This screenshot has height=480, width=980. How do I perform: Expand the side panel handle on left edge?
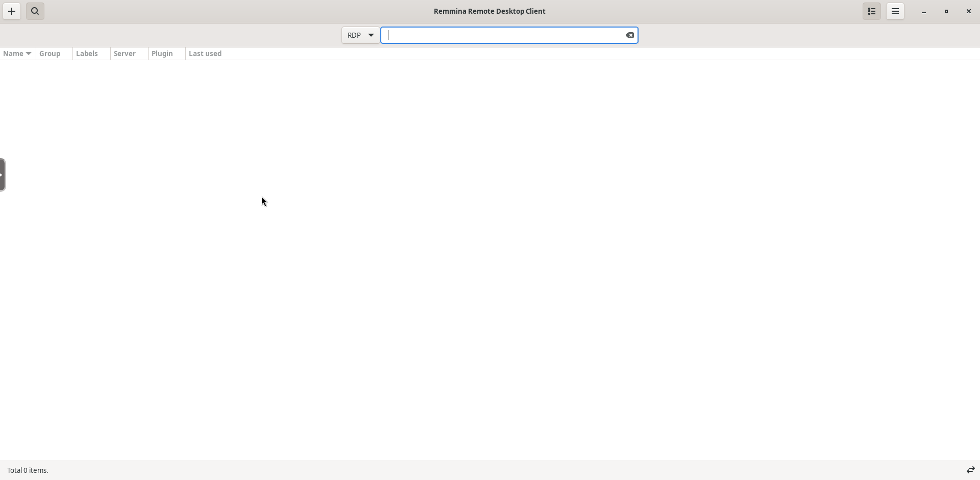(x=3, y=175)
